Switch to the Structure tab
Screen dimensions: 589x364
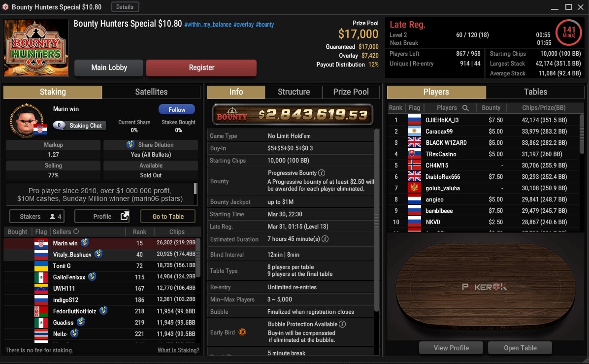tap(294, 92)
